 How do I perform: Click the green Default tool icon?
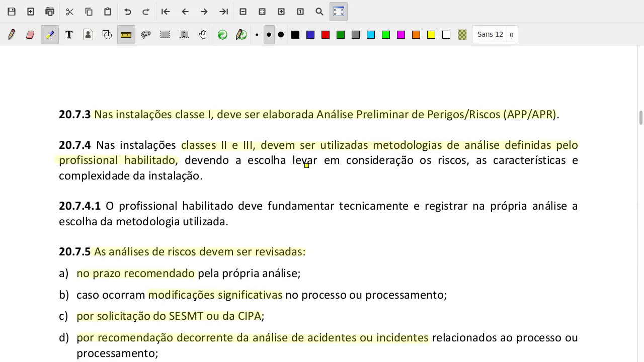pos(222,35)
